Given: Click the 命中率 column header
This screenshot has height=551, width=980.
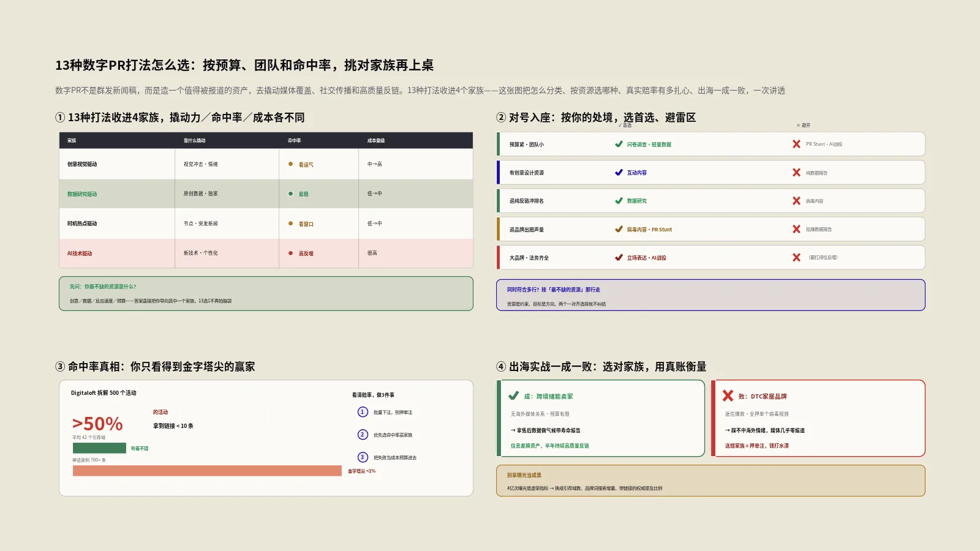Looking at the screenshot, I should 294,141.
